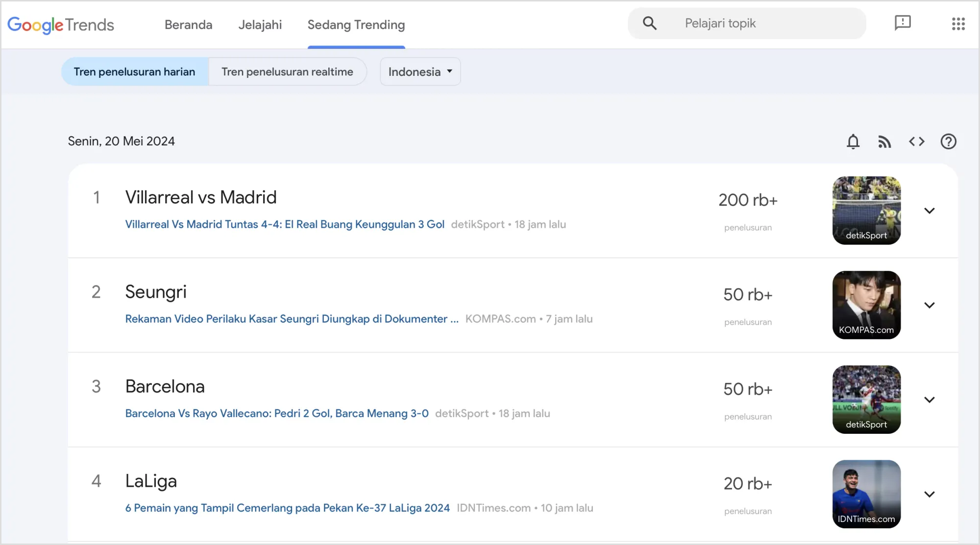Open the Rekaman Video Perilaku Kasar Seungri article

click(292, 319)
